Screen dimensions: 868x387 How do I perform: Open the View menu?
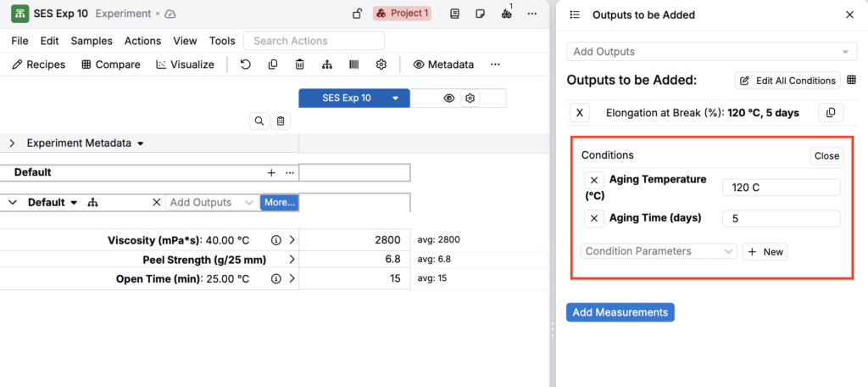click(x=185, y=41)
